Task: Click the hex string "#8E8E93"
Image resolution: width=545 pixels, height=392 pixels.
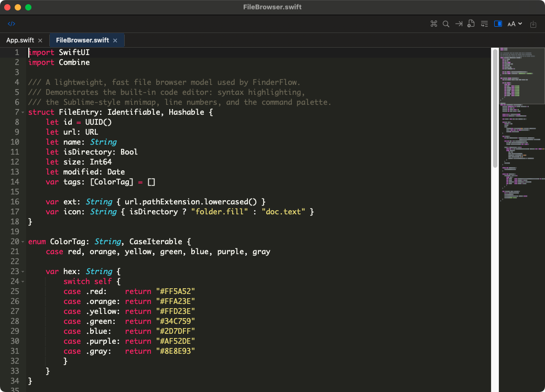Action: coord(176,351)
